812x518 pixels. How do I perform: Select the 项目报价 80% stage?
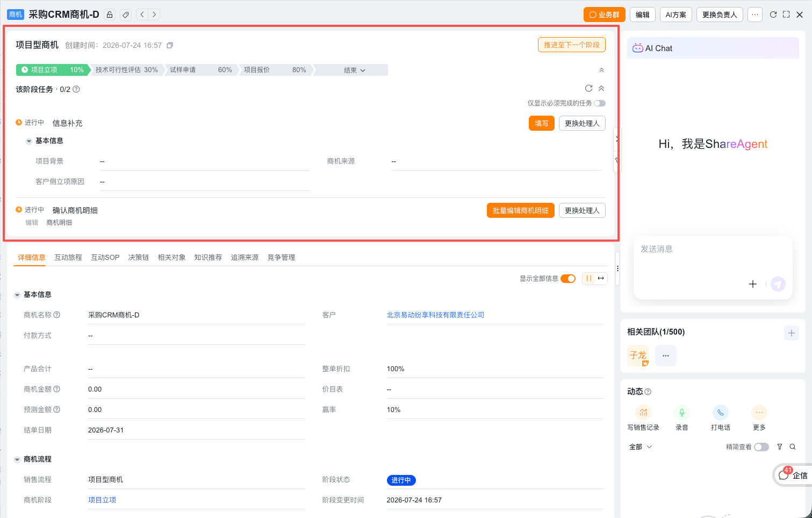tap(275, 70)
